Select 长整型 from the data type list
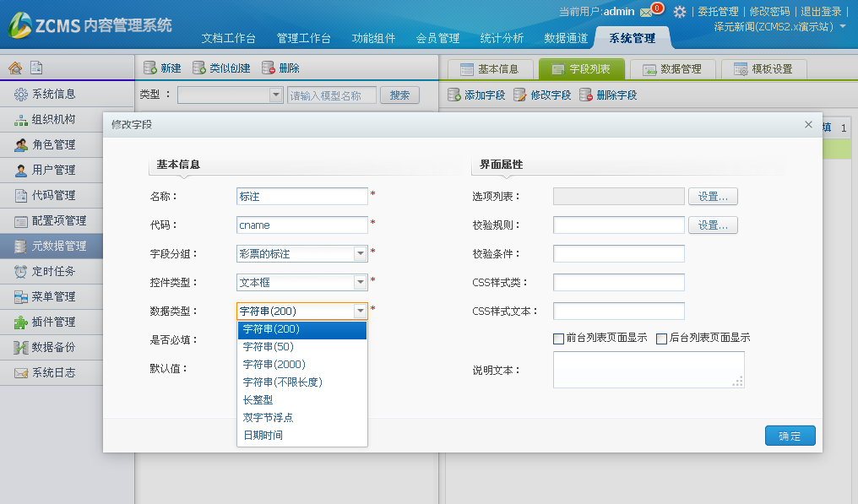 tap(258, 399)
